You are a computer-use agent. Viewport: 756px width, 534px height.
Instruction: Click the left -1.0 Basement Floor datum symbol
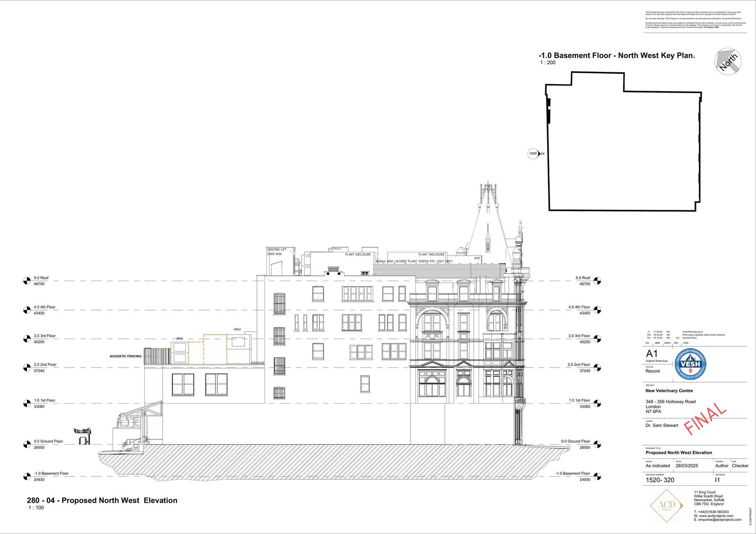(27, 476)
